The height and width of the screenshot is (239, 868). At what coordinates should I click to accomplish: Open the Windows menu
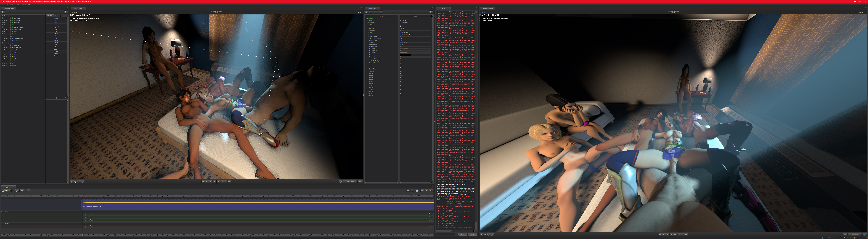point(12,5)
